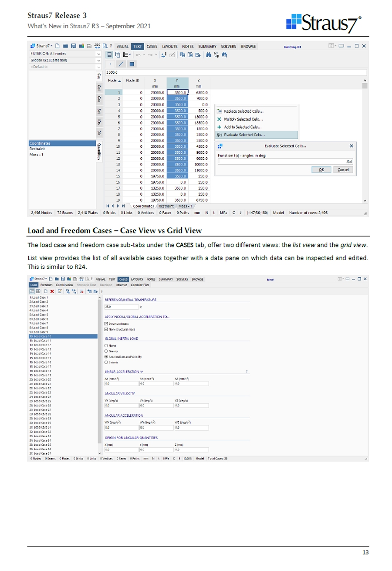Click the red X delete case icon
392x571 pixels.
52,291
